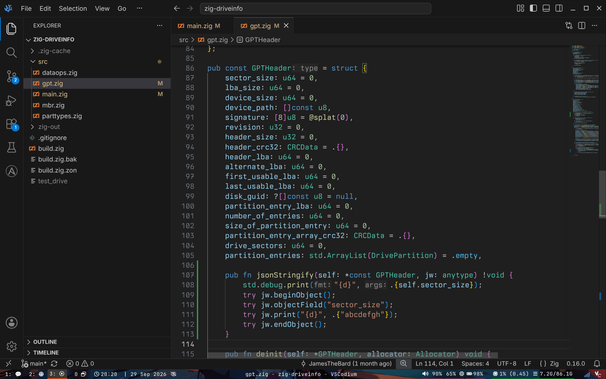Open Source Control view with badge
Screen dimensions: 606x379
coord(12,76)
